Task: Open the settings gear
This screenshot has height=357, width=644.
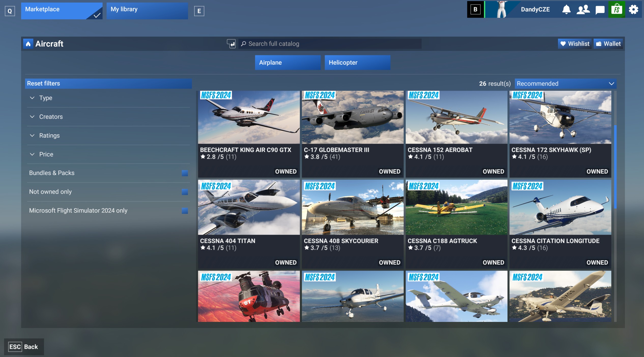Action: pyautogui.click(x=633, y=10)
